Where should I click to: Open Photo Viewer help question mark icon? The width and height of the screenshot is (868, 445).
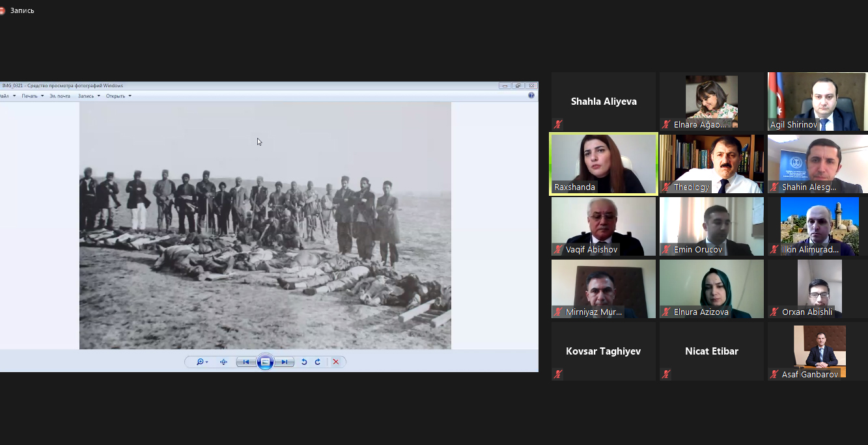[531, 96]
